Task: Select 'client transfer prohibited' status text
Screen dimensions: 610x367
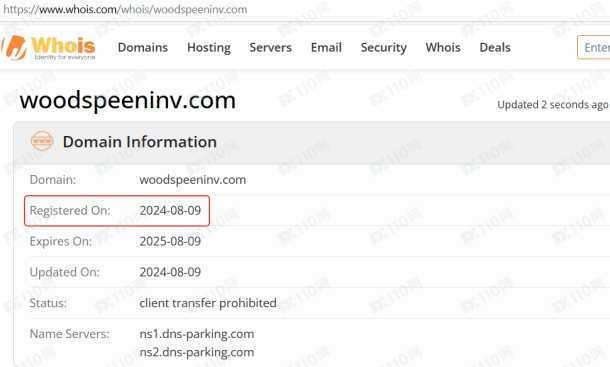Action: pyautogui.click(x=208, y=303)
